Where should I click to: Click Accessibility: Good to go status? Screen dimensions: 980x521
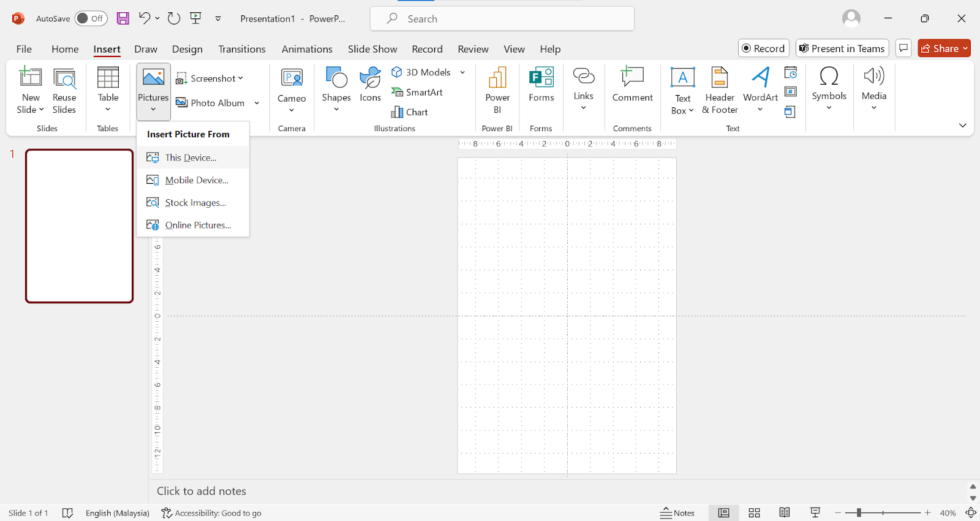(211, 513)
